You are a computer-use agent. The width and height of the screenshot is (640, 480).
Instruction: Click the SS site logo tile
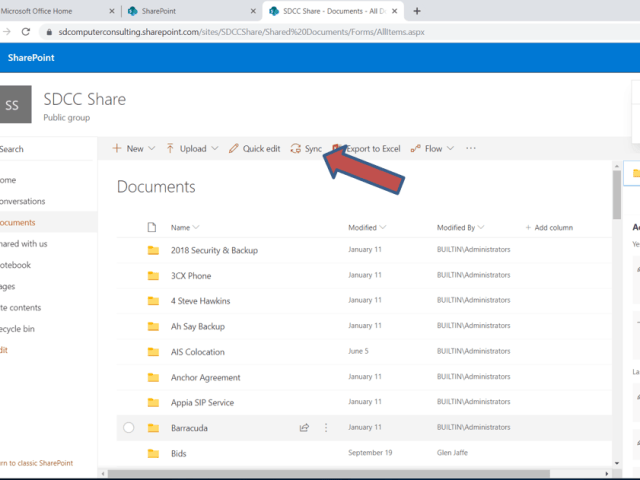pyautogui.click(x=16, y=104)
